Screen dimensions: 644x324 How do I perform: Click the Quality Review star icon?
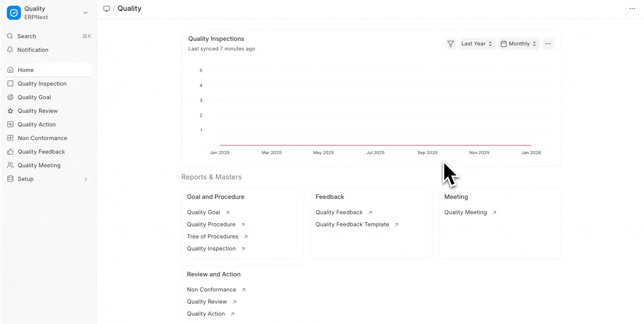tap(10, 111)
